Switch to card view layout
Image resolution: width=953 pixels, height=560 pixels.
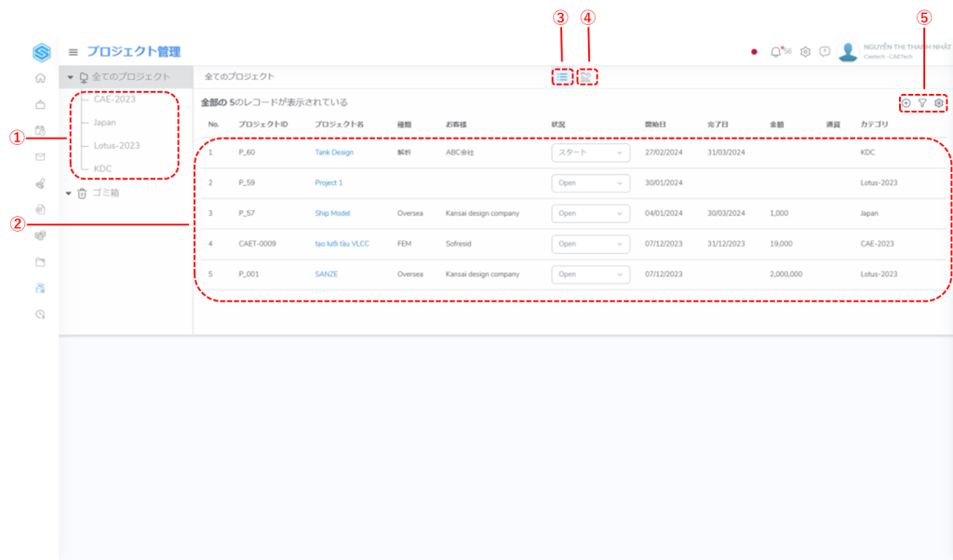tap(587, 77)
